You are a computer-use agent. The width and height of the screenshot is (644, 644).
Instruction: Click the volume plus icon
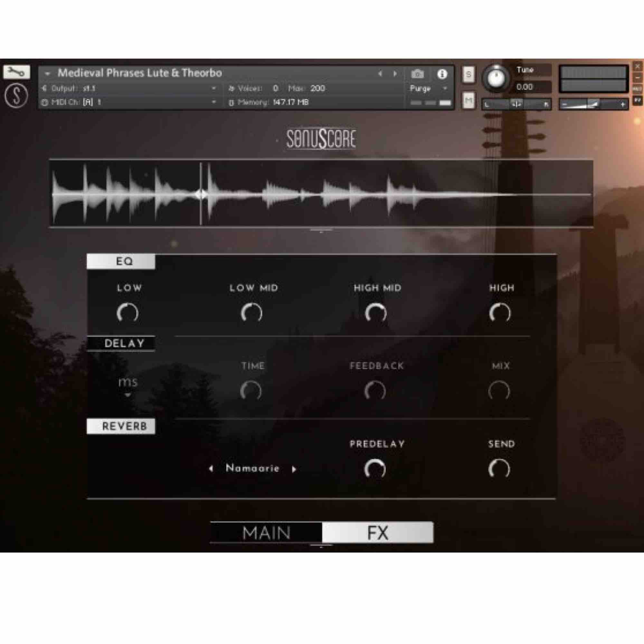coord(622,105)
